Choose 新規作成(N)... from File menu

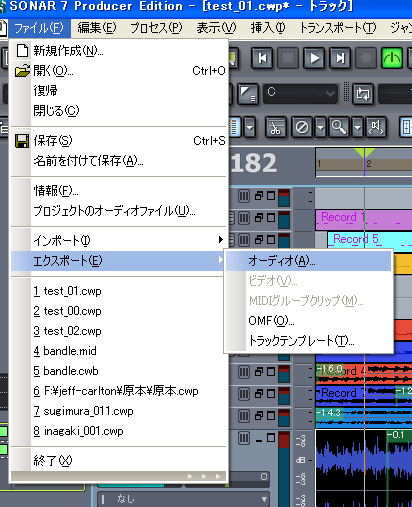pyautogui.click(x=119, y=51)
